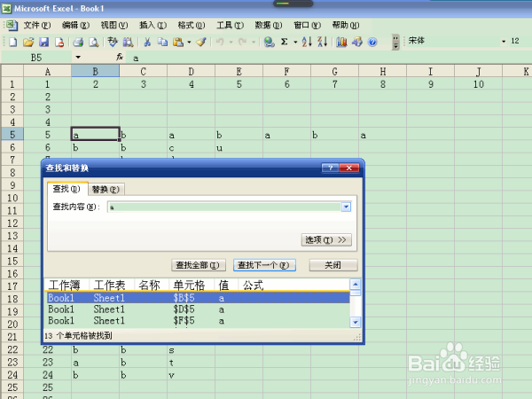Sort results by 单元格 column header
Viewport: 532px width, 399px height.
click(192, 285)
